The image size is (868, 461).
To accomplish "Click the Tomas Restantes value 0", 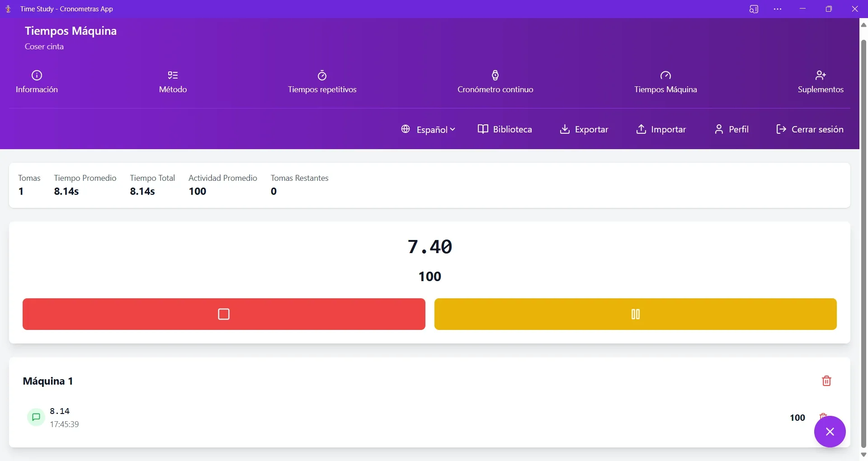I will [274, 191].
